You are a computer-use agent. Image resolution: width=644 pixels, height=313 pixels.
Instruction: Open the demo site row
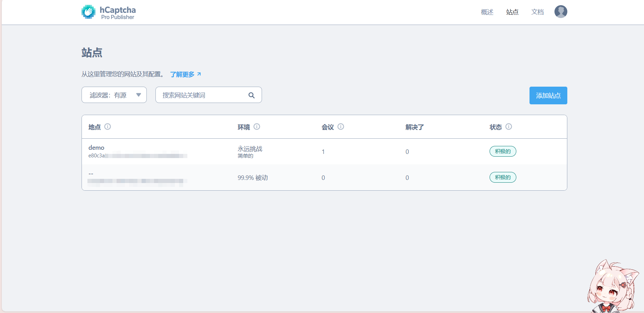pyautogui.click(x=96, y=148)
